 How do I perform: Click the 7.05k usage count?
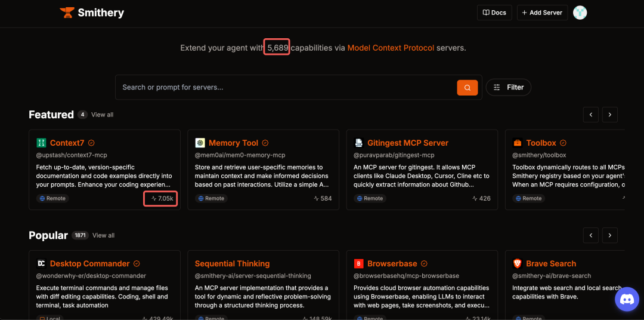[162, 198]
